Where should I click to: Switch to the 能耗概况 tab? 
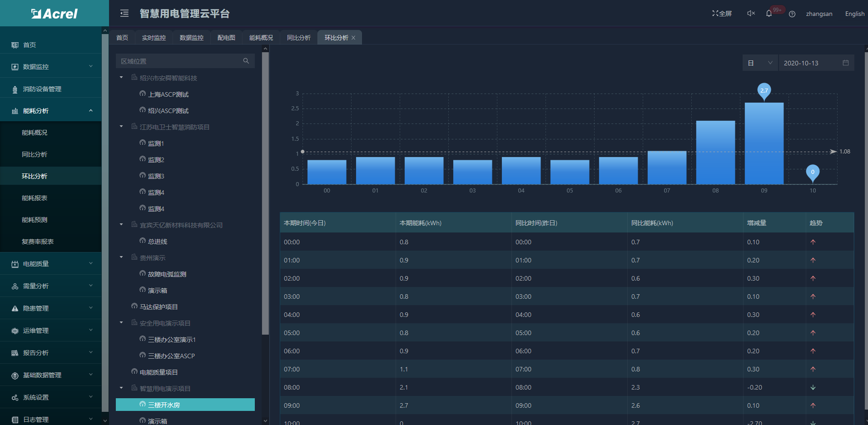(x=261, y=38)
